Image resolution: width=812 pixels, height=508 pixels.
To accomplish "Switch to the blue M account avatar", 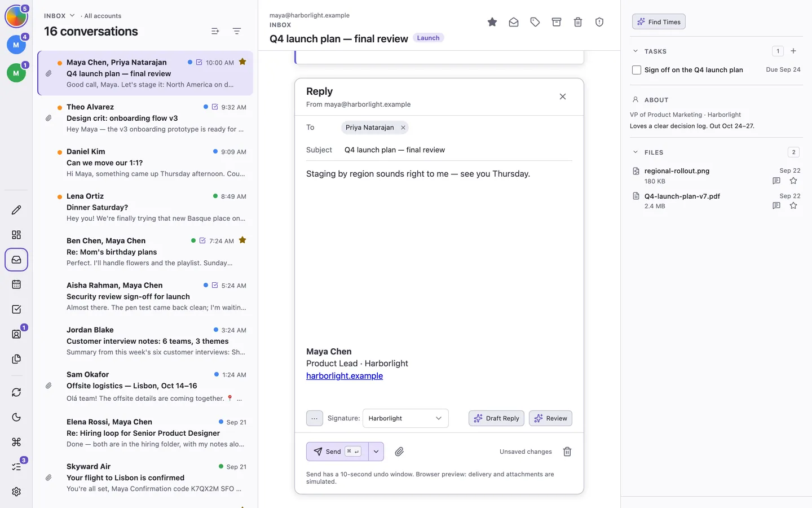I will [16, 45].
